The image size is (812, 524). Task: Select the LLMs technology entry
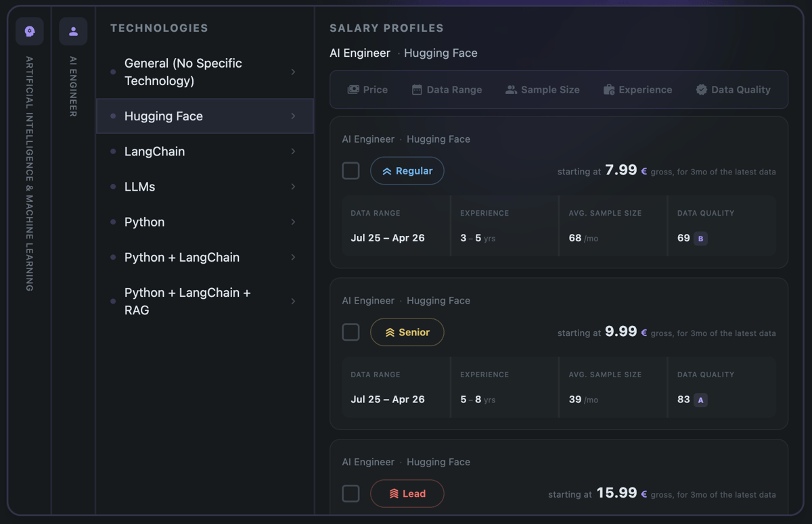click(x=205, y=187)
